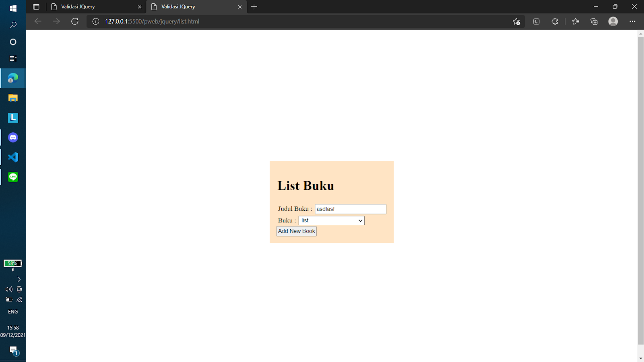Open the notification center icon
644x362 pixels.
coord(14,351)
